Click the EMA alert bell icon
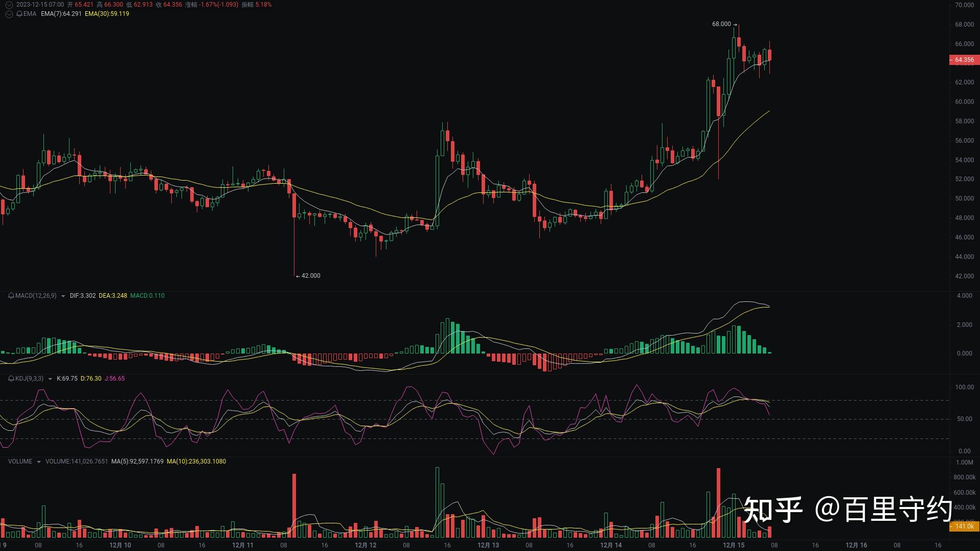980x551 pixels. pos(19,14)
